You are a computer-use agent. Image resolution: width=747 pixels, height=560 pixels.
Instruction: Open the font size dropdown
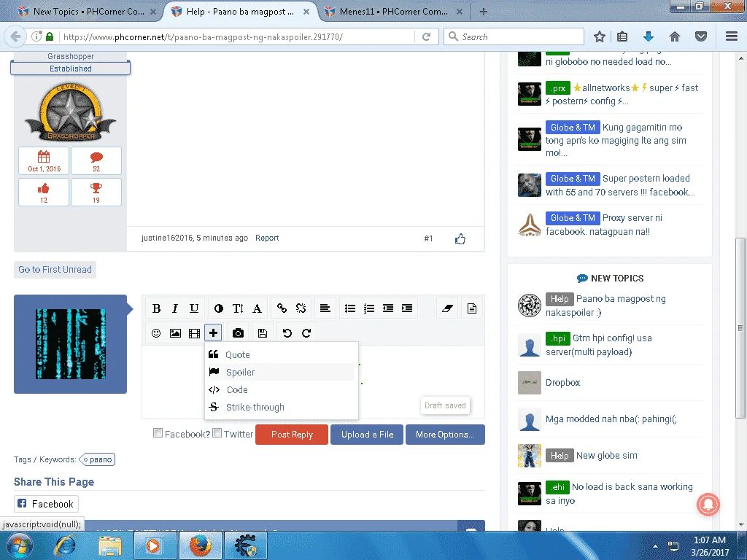(x=238, y=308)
